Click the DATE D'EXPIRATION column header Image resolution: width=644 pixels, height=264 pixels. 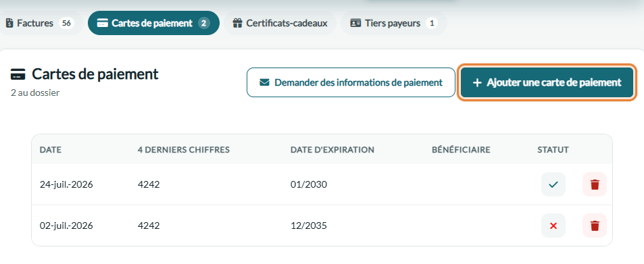(x=332, y=150)
